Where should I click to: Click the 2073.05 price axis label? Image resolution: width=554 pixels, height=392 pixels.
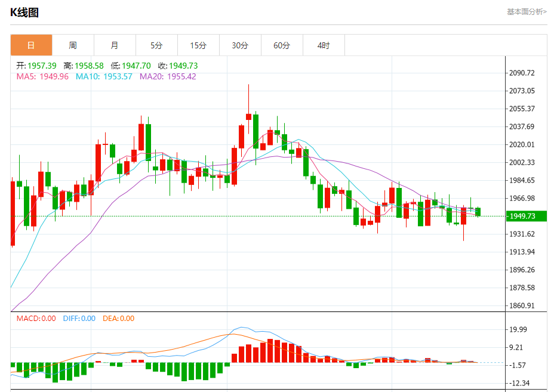[522, 91]
